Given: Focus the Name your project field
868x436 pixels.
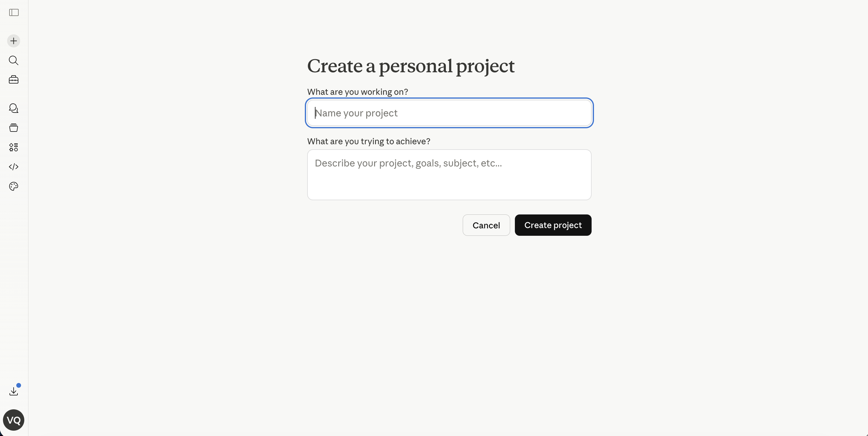Looking at the screenshot, I should (x=449, y=113).
